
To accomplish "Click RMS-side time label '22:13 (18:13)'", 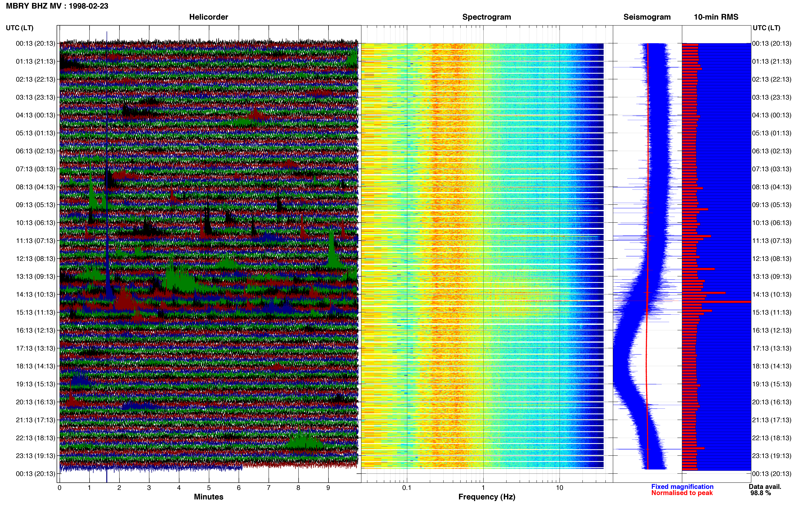I will click(x=772, y=438).
